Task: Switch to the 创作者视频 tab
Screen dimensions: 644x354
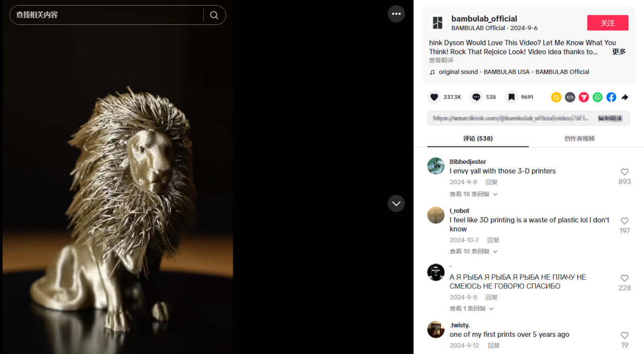Action: 579,138
